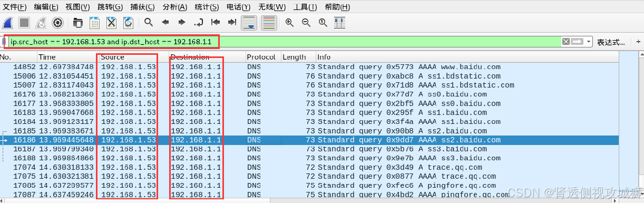The height and width of the screenshot is (203, 644).
Task: Open the 表达式 expression builder
Action: tap(611, 42)
